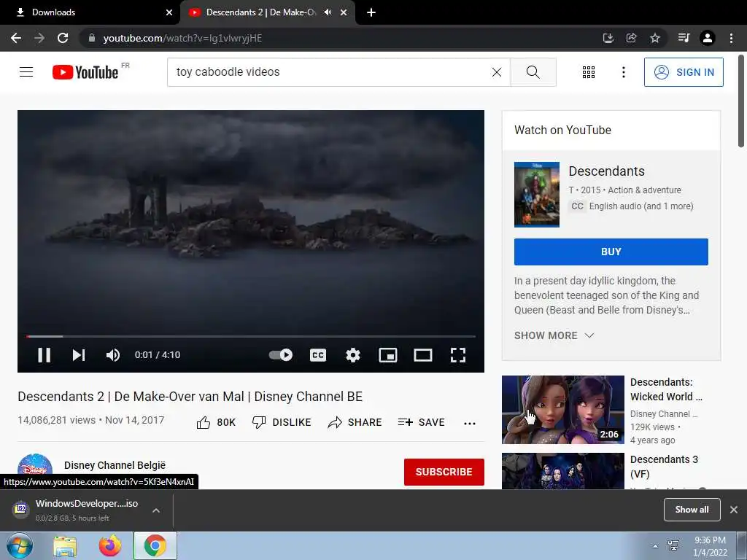View site security lock info

point(92,38)
